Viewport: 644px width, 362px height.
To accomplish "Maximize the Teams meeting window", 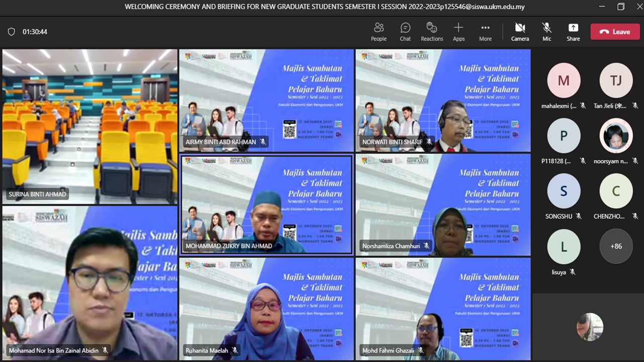I will (621, 7).
